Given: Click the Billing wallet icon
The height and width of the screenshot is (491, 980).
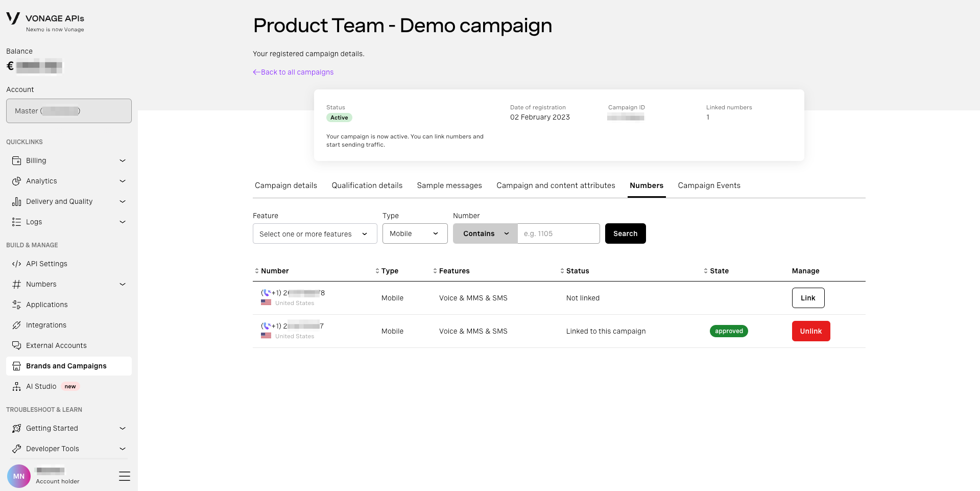Looking at the screenshot, I should tap(16, 160).
